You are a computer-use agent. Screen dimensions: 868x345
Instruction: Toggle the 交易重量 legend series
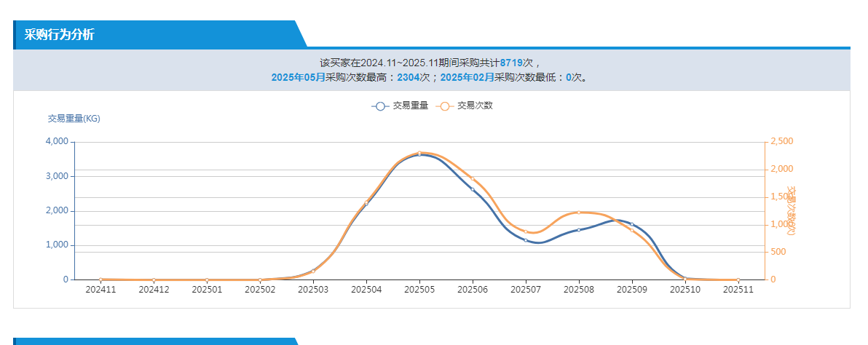click(410, 106)
